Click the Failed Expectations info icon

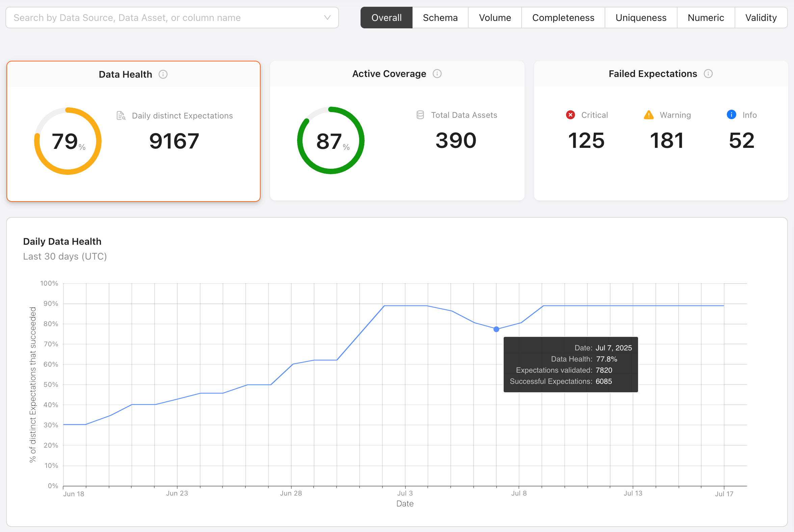[x=709, y=74]
